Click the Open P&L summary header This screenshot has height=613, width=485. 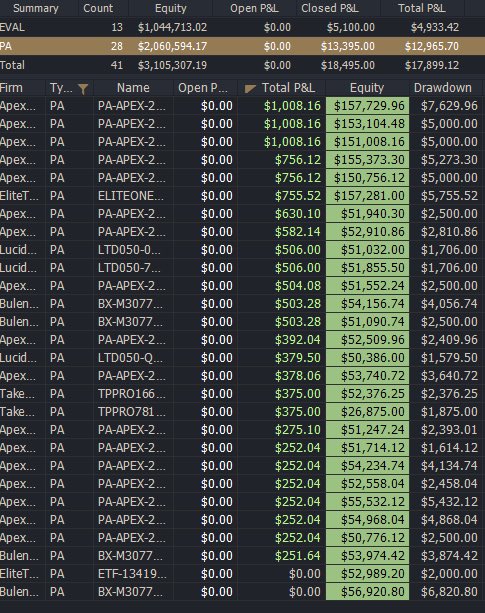coord(254,8)
